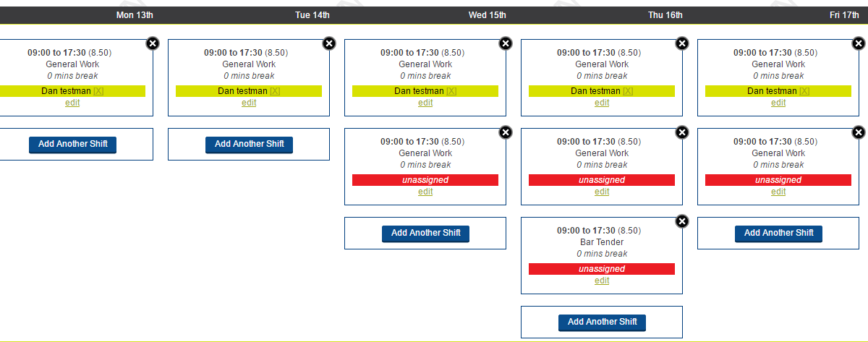The image size is (868, 342).
Task: Edit Monday 13th Dan testman shift
Action: click(72, 103)
